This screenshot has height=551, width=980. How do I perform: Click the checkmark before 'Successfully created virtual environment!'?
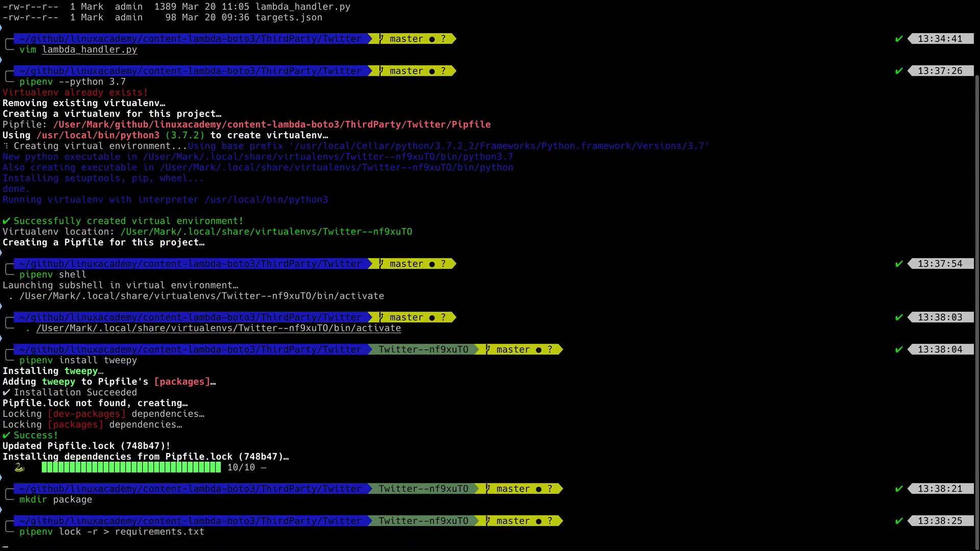pos(6,221)
